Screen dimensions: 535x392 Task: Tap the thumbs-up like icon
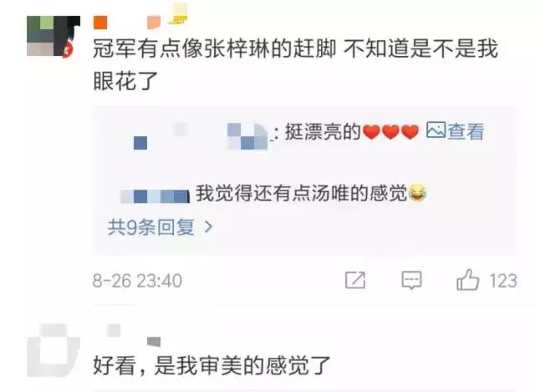[468, 280]
